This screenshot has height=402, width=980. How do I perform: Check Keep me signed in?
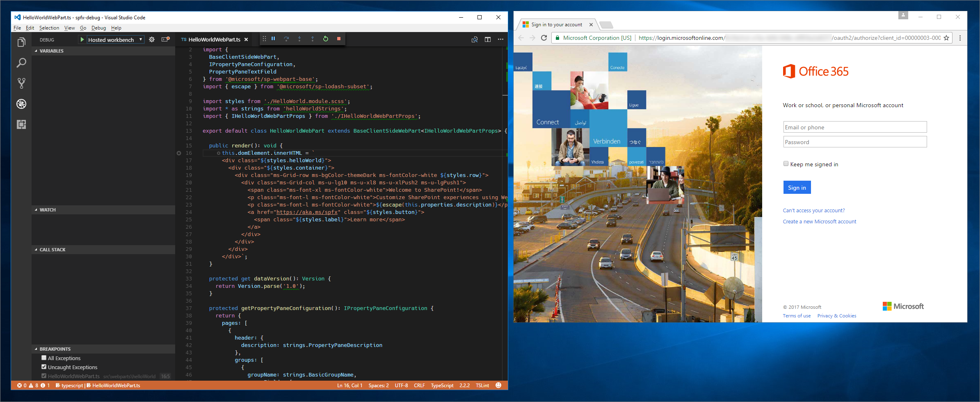tap(786, 163)
